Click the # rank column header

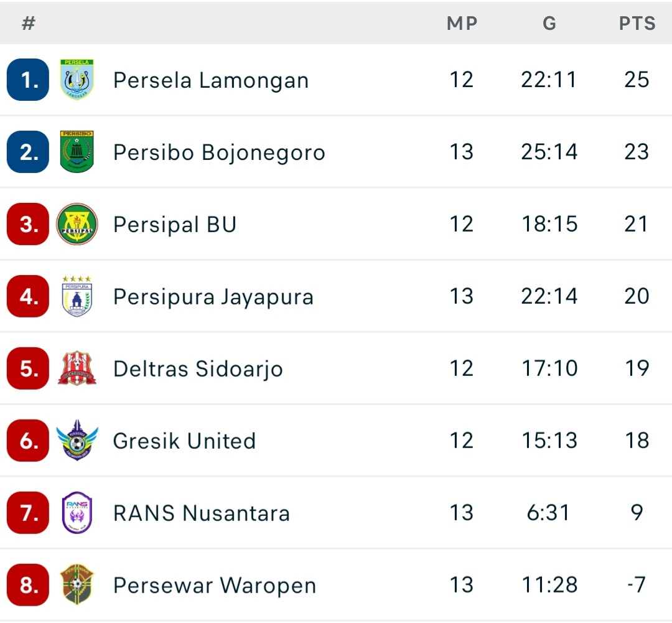tap(28, 24)
